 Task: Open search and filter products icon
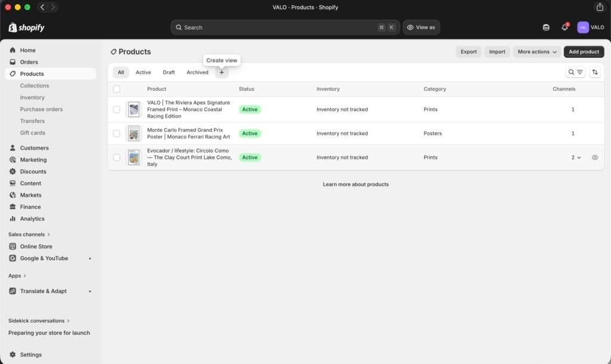pos(575,72)
